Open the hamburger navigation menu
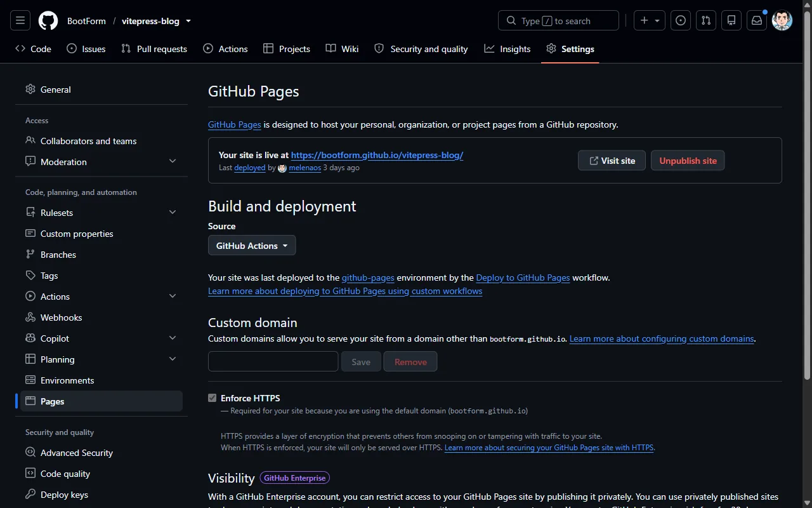Screen dimensions: 812x508 click(x=20, y=20)
